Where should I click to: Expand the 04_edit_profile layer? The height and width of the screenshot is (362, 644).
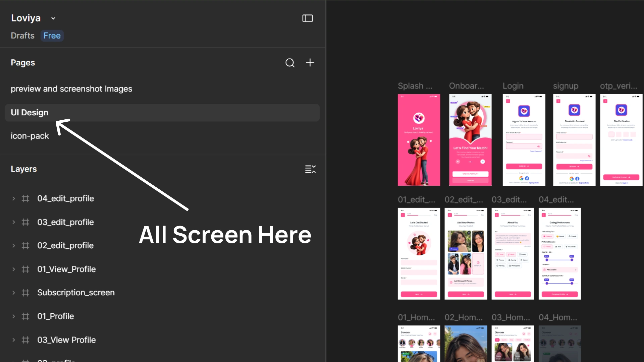pos(13,198)
